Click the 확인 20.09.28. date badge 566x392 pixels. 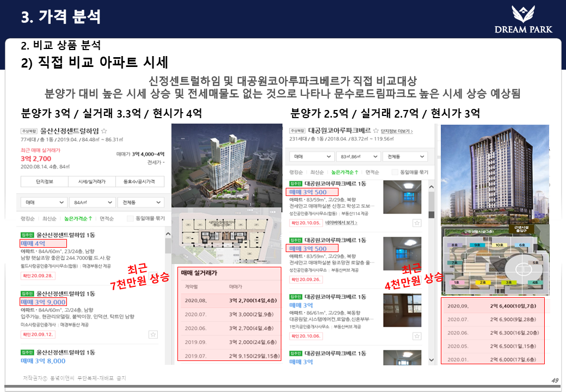click(x=38, y=276)
